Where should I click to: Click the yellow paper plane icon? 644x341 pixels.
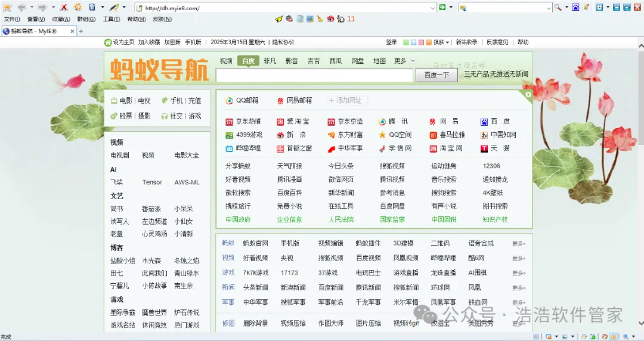(279, 19)
